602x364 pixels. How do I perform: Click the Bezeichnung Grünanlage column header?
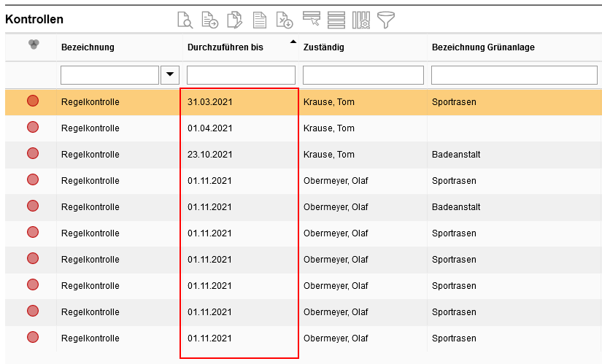click(483, 47)
